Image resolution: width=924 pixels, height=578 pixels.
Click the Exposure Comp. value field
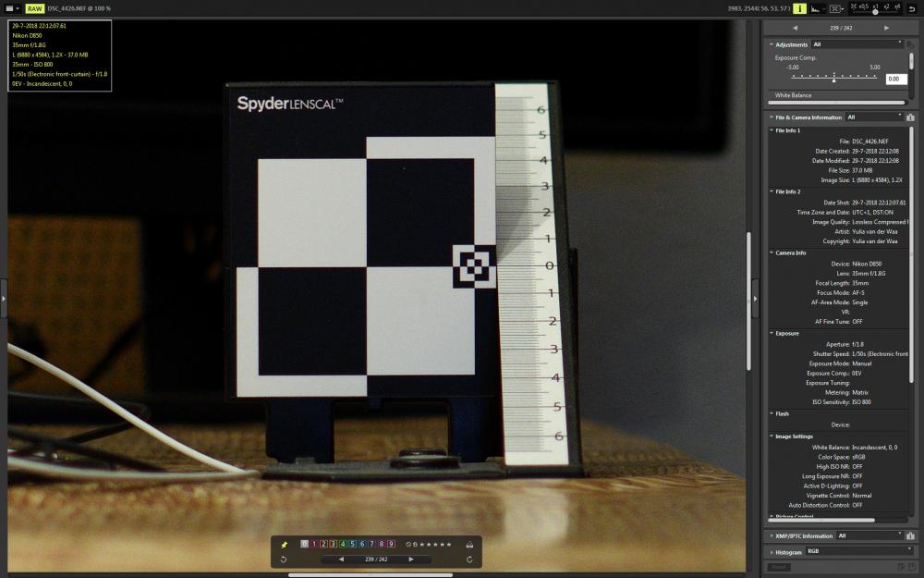pos(895,79)
